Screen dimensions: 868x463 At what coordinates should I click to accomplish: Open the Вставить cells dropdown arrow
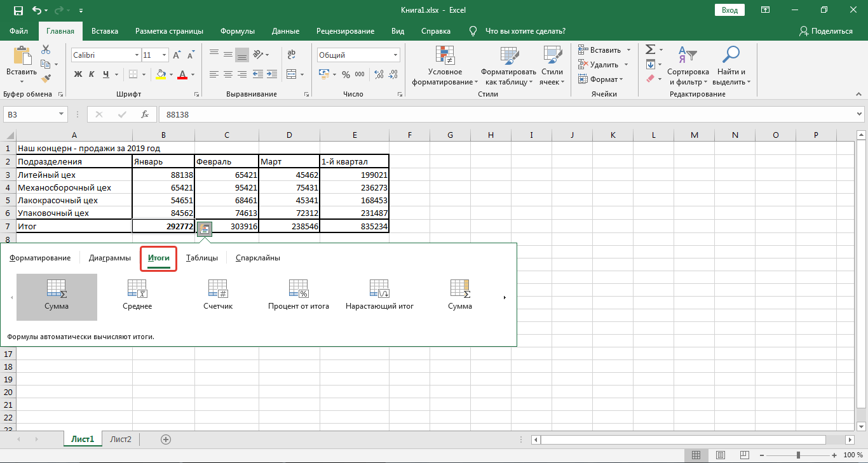click(628, 50)
